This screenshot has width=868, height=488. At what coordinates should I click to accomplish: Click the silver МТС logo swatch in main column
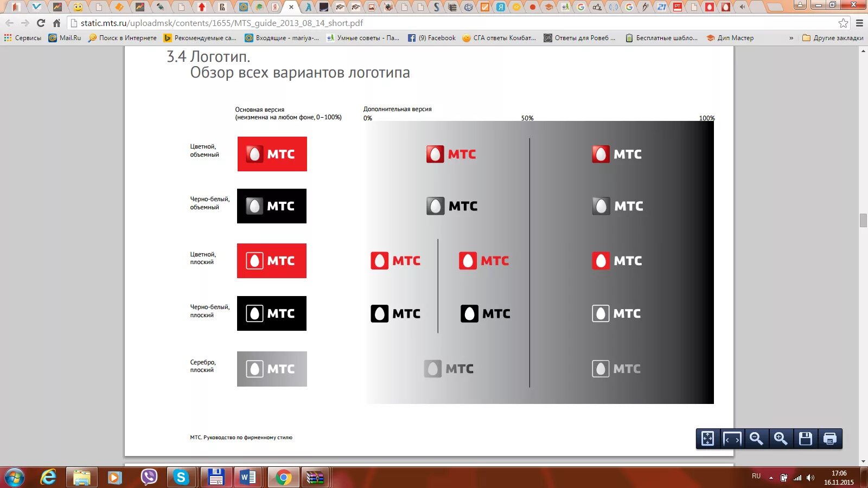tap(272, 369)
